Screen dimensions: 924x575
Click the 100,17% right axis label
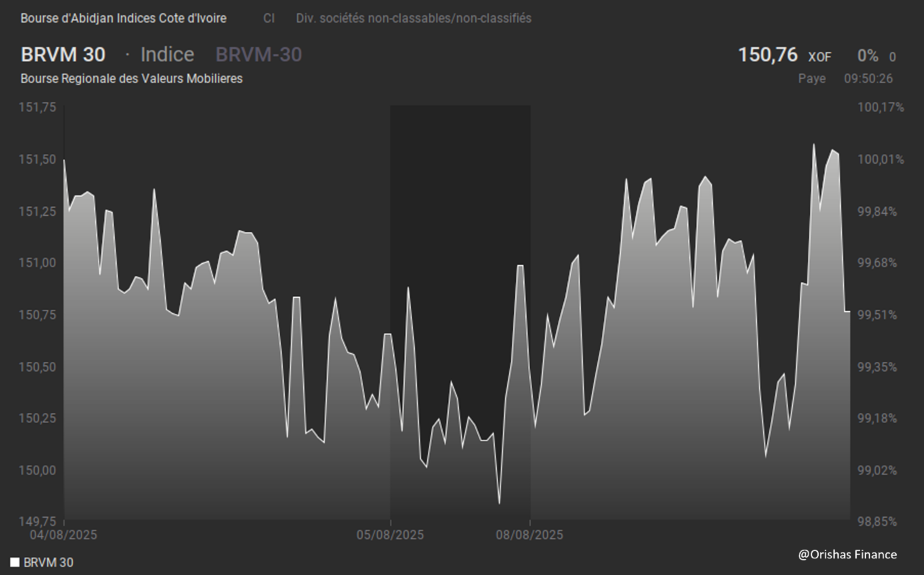881,107
